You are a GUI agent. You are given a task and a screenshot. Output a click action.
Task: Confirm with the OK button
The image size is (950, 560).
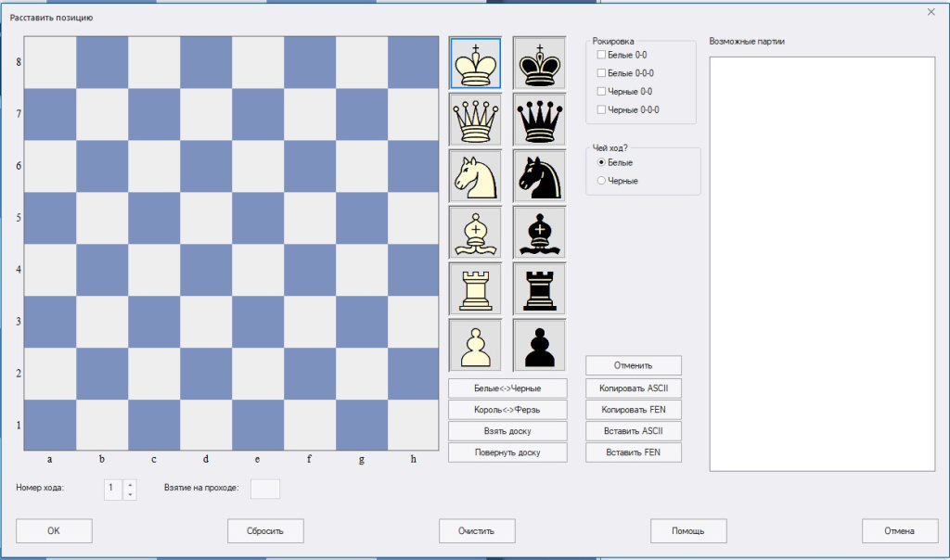pos(54,531)
